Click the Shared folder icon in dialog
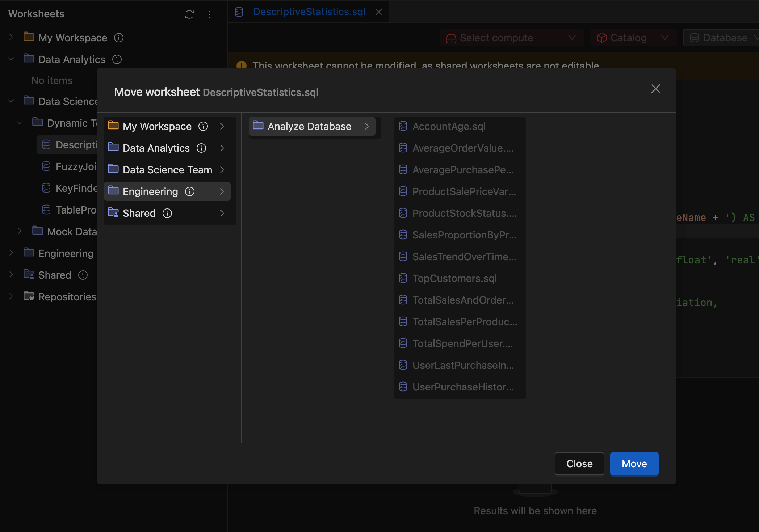This screenshot has width=759, height=532. coord(113,212)
